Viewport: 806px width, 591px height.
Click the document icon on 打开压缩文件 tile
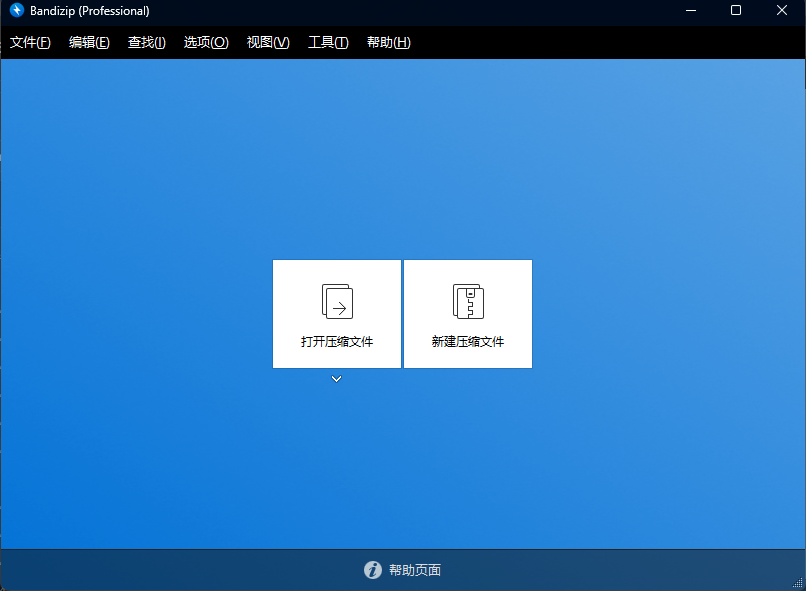coord(337,300)
